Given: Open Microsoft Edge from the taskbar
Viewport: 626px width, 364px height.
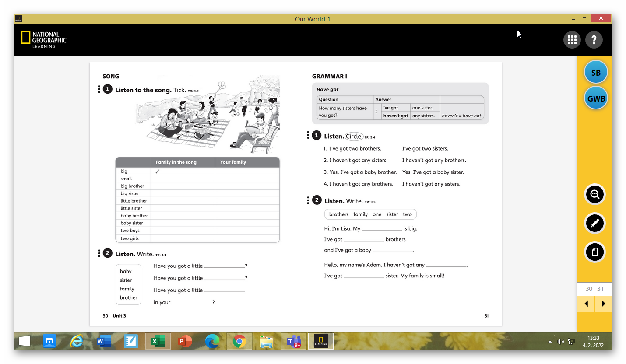Looking at the screenshot, I should (212, 341).
